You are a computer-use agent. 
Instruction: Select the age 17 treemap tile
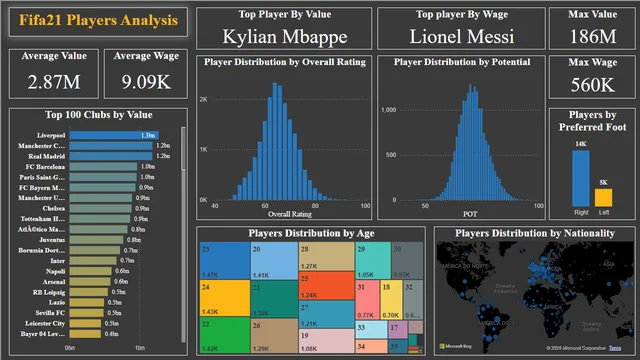pyautogui.click(x=398, y=329)
